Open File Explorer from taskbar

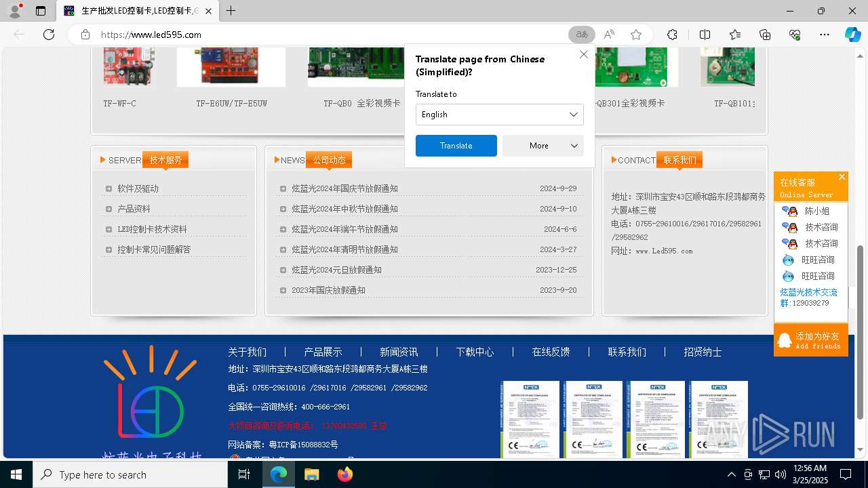[x=311, y=474]
